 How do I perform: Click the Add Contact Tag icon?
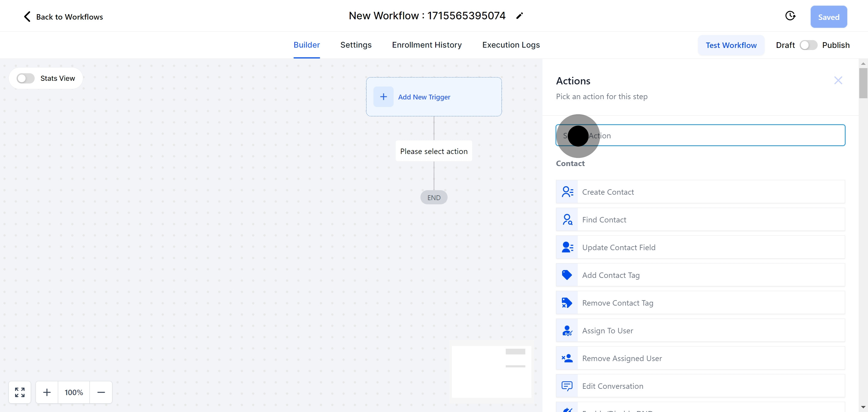click(x=567, y=275)
